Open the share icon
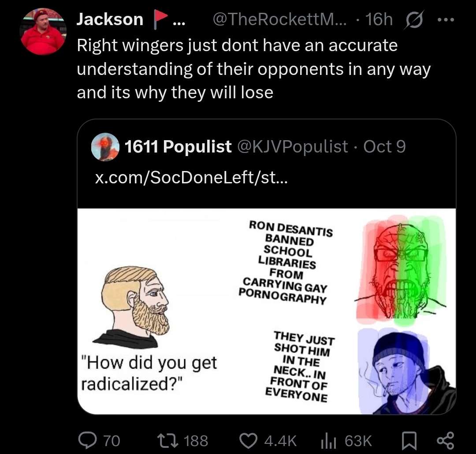476x454 pixels. 445,441
